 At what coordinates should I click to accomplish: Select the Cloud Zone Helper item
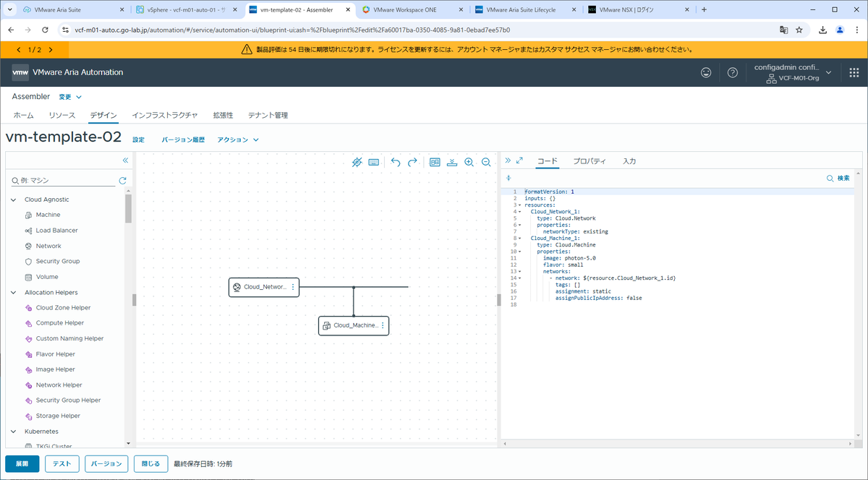pyautogui.click(x=64, y=308)
